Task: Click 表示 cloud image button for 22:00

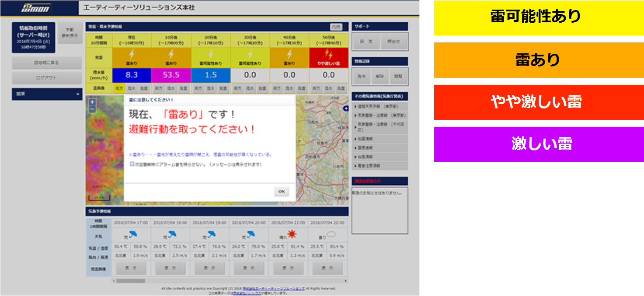Action: click(x=328, y=268)
